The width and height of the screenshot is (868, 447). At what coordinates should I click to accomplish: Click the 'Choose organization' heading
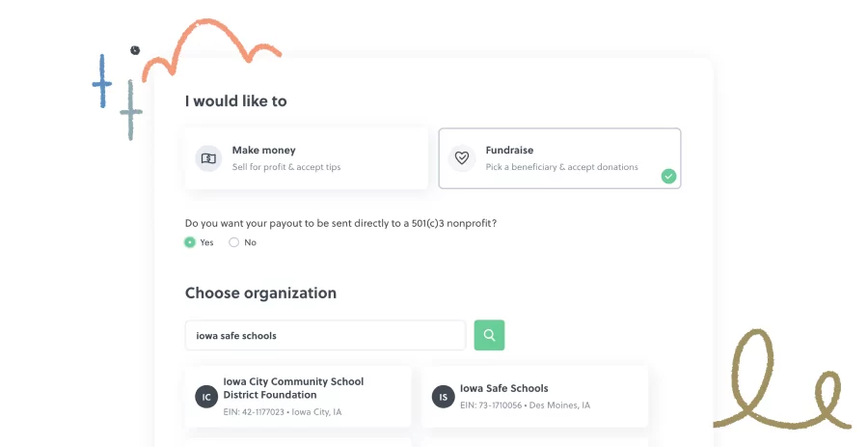260,293
